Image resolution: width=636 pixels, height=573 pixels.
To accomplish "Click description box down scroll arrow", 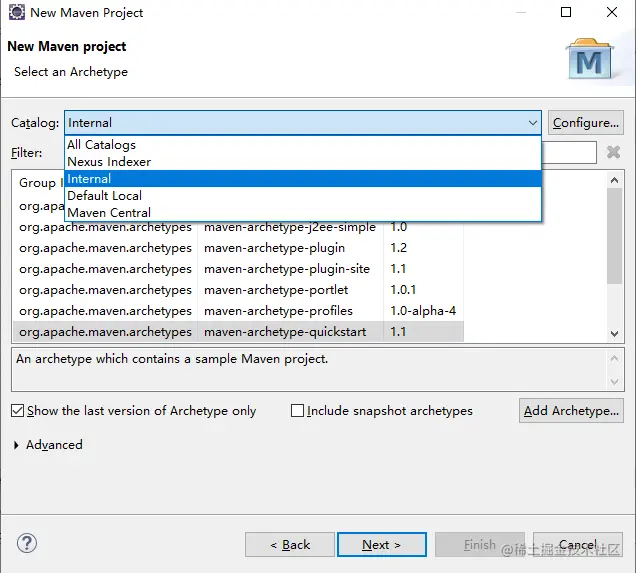I will pos(615,382).
